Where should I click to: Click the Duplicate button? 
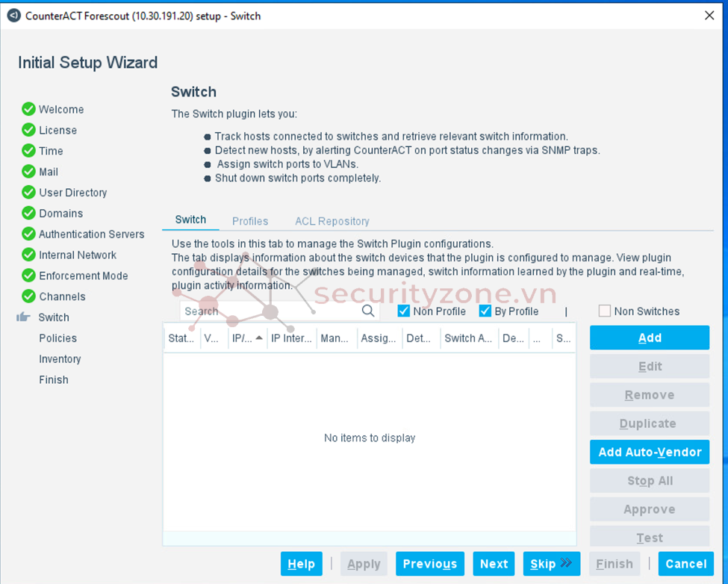click(650, 423)
